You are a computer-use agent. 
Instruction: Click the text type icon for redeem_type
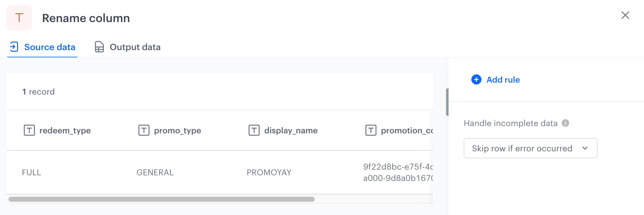pos(29,130)
